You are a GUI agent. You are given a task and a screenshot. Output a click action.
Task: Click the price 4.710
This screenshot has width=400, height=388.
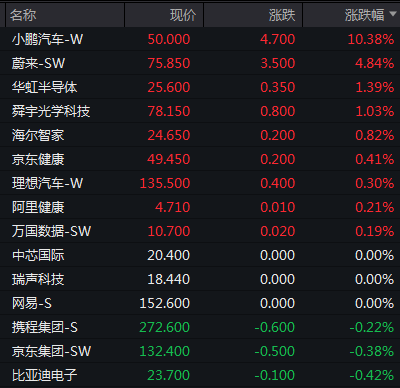click(173, 207)
